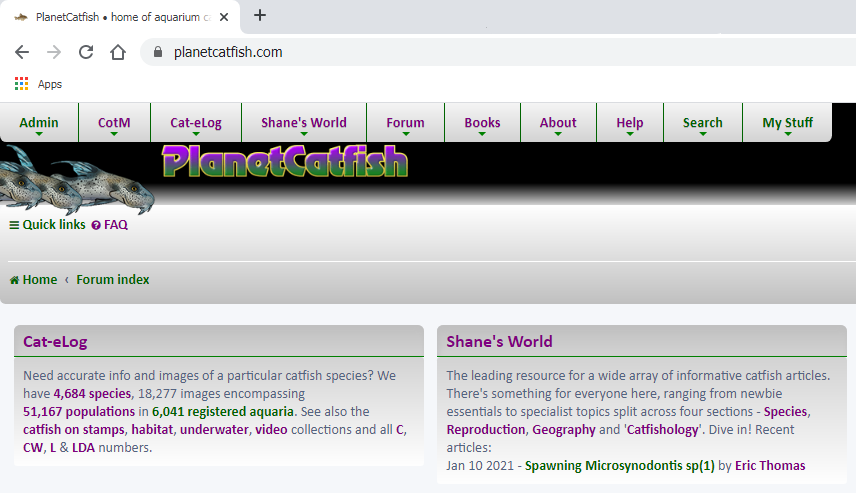Expand the Admin menu
The width and height of the screenshot is (856, 493).
coord(39,123)
